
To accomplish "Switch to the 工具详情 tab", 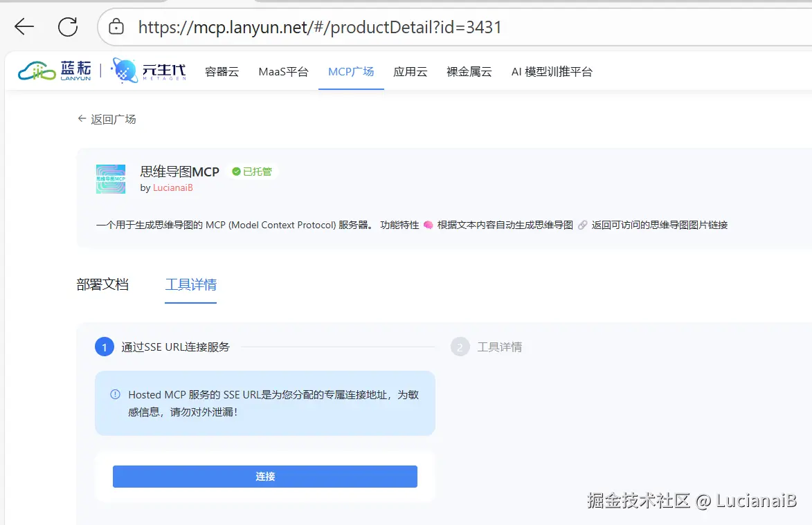I will point(190,284).
